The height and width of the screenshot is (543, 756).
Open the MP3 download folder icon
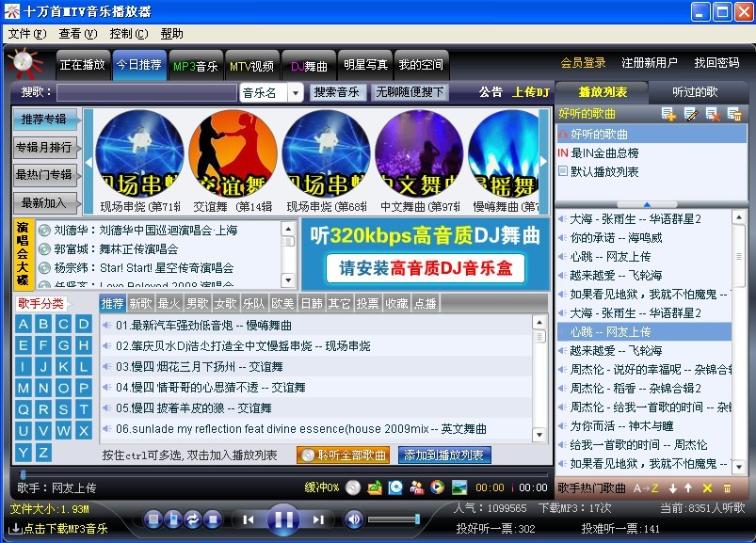pos(374,487)
